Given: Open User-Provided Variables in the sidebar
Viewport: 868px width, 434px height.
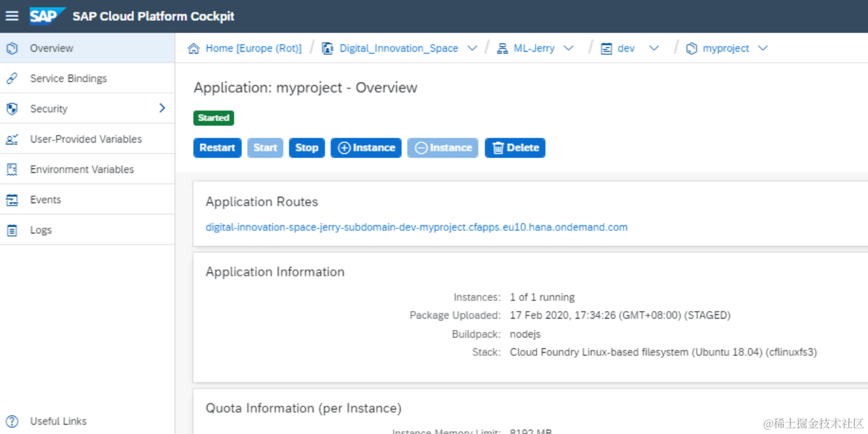Looking at the screenshot, I should 87,139.
